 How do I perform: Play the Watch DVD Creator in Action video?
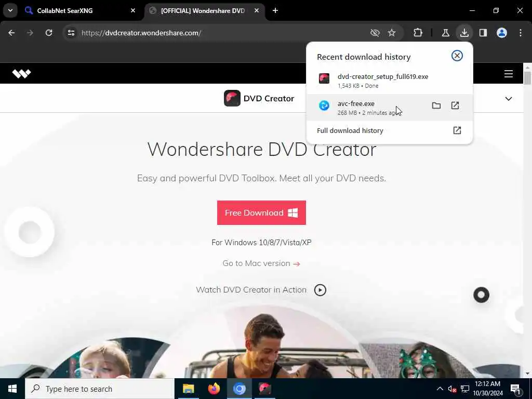point(320,290)
